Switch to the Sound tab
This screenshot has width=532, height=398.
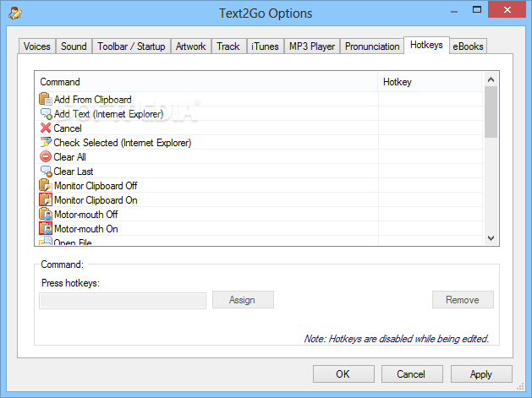[x=74, y=46]
